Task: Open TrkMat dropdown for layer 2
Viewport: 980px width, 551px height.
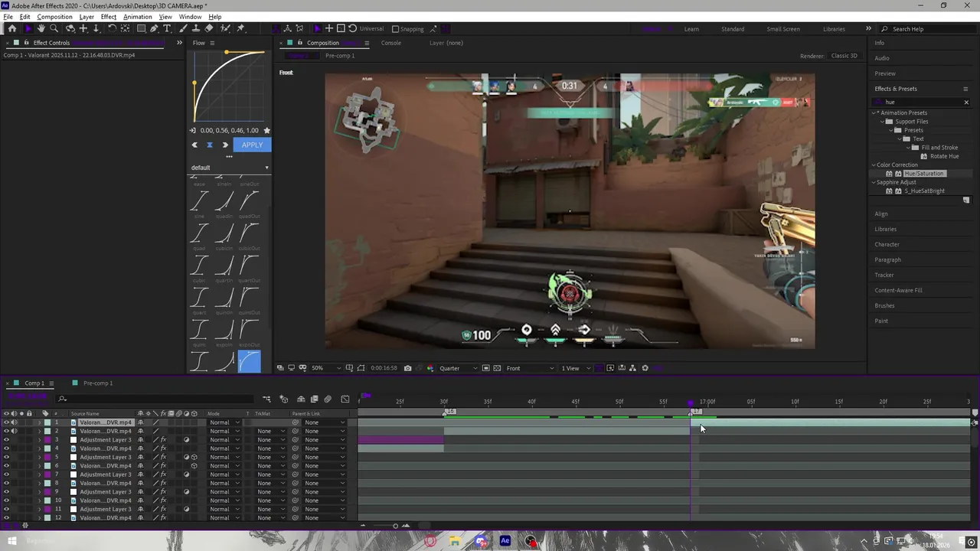Action: click(271, 431)
